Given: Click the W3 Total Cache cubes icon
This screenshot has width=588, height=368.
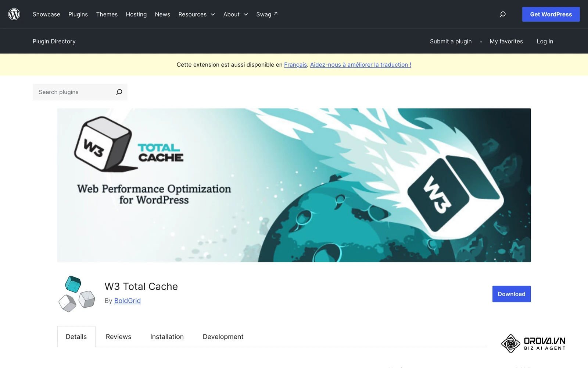Looking at the screenshot, I should (x=77, y=294).
